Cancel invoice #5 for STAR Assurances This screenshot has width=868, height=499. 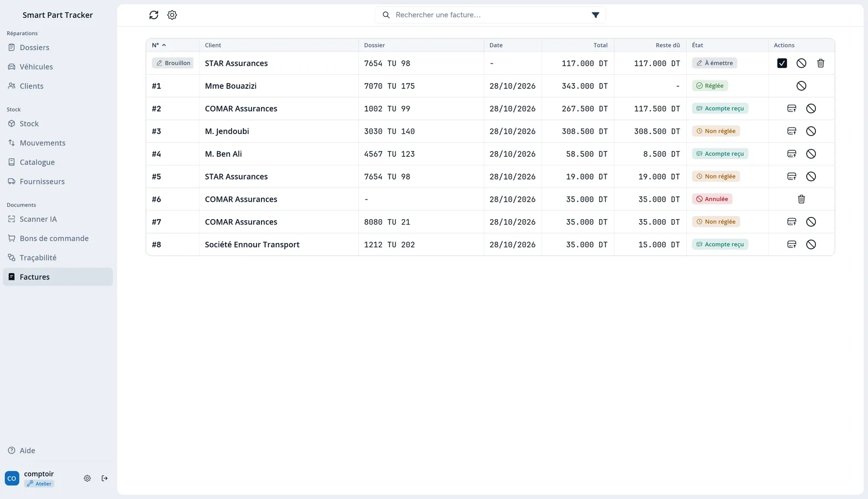(811, 176)
